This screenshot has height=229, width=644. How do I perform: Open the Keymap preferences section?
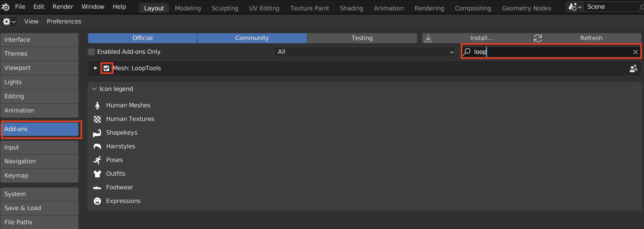click(40, 176)
